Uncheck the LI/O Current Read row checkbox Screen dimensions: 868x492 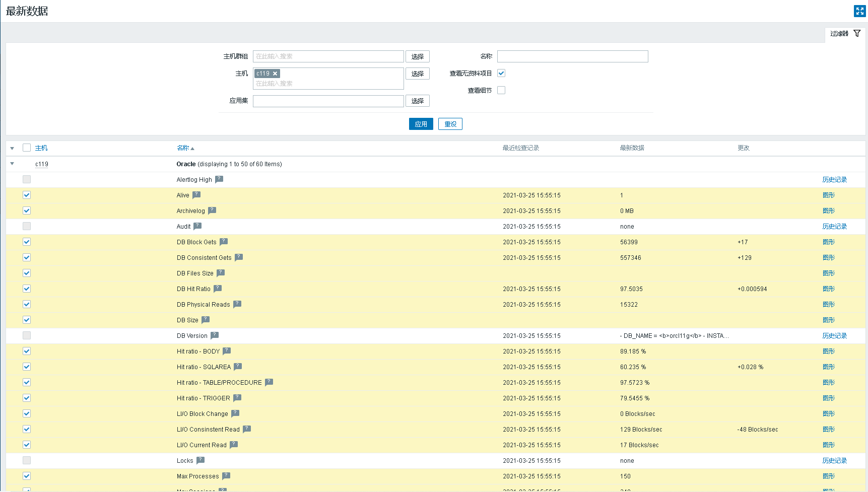tap(27, 445)
